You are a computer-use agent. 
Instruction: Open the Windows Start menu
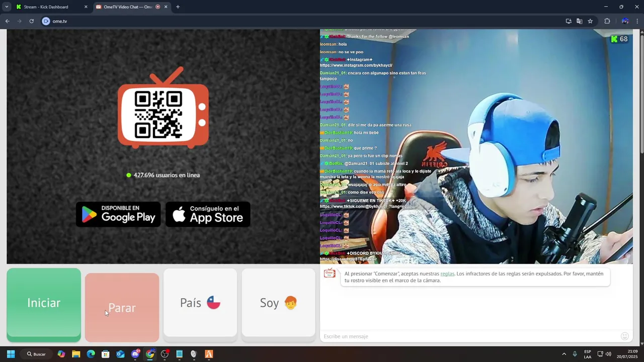pos(11,354)
